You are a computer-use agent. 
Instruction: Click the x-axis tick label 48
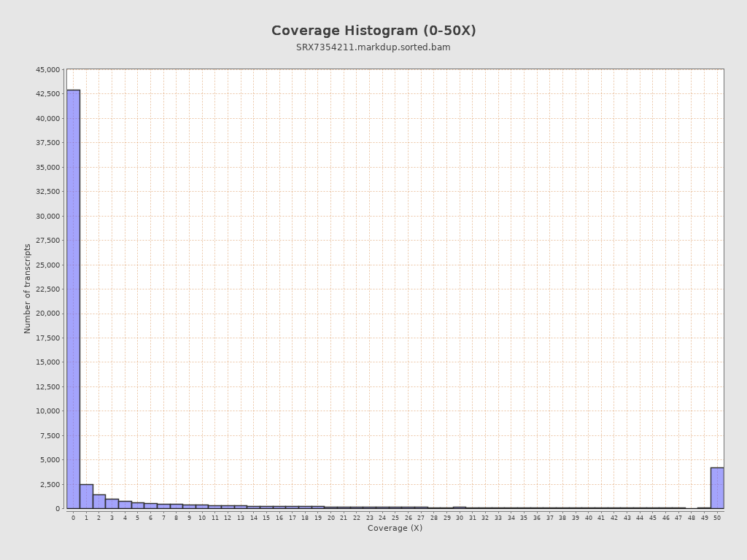pos(692,518)
